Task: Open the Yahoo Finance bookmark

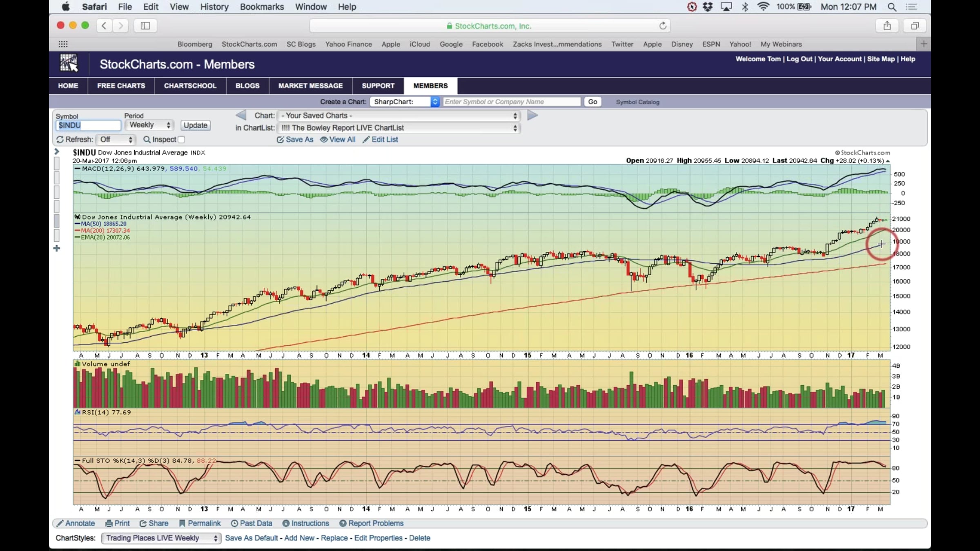Action: (348, 44)
